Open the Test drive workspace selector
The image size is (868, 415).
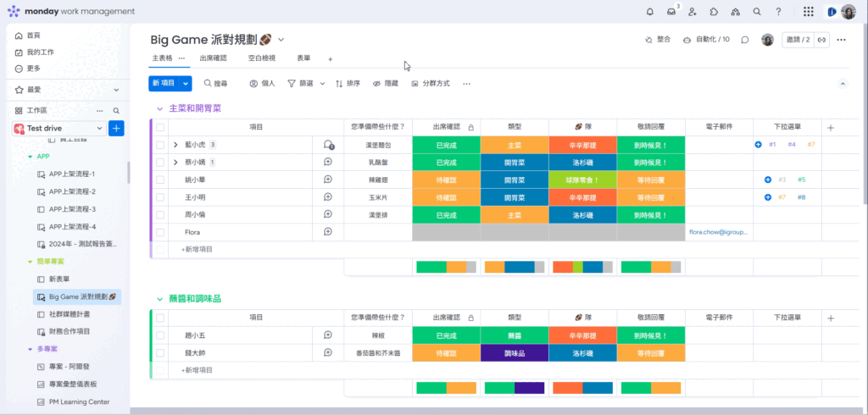(x=58, y=129)
